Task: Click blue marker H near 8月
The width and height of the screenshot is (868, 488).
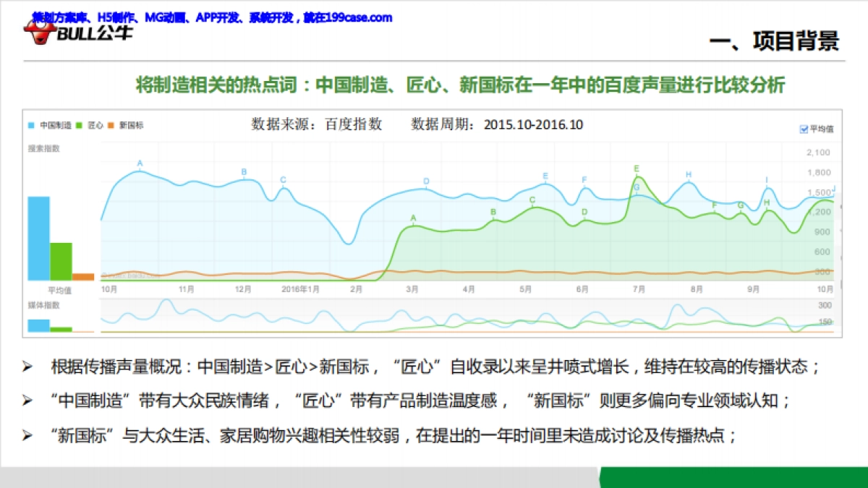Action: pos(689,174)
